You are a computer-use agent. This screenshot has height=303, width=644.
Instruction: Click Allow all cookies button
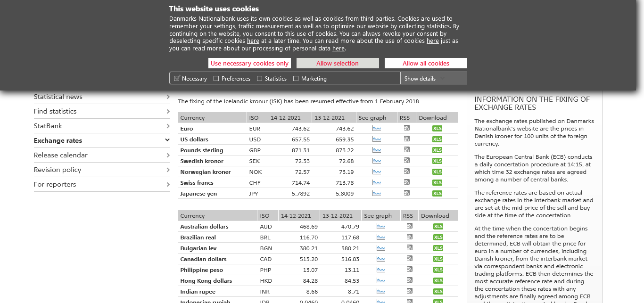click(x=426, y=64)
